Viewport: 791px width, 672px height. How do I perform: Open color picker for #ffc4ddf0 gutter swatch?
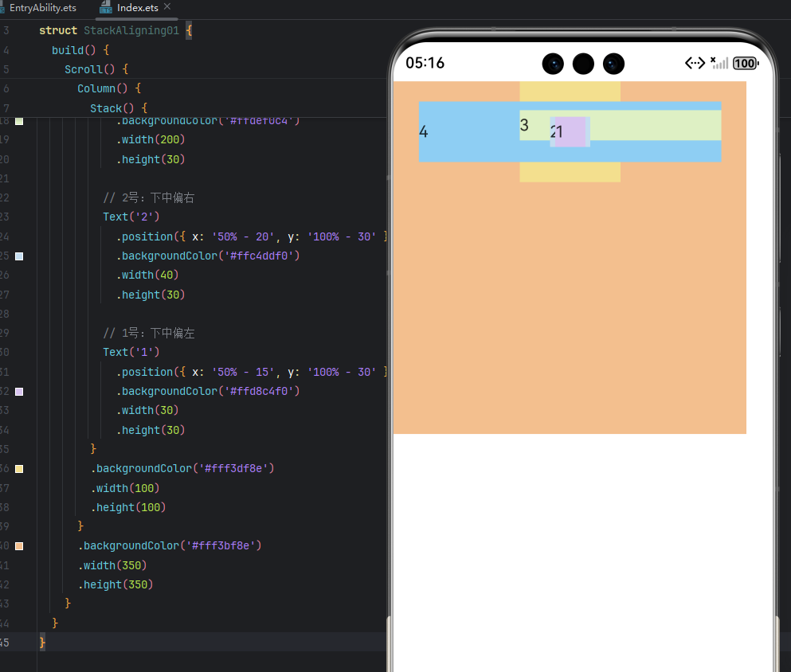click(x=19, y=256)
